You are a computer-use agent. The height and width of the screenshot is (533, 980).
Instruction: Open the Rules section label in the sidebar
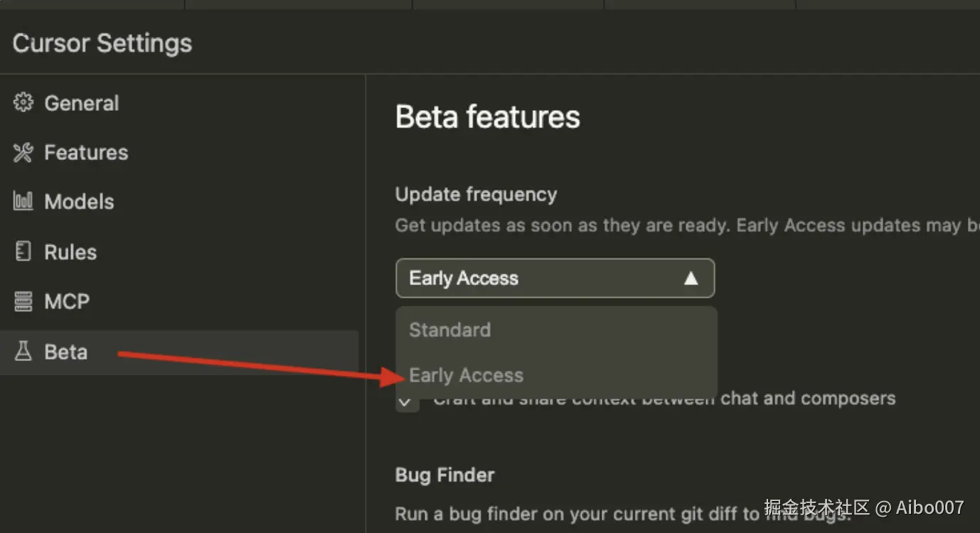(x=70, y=252)
